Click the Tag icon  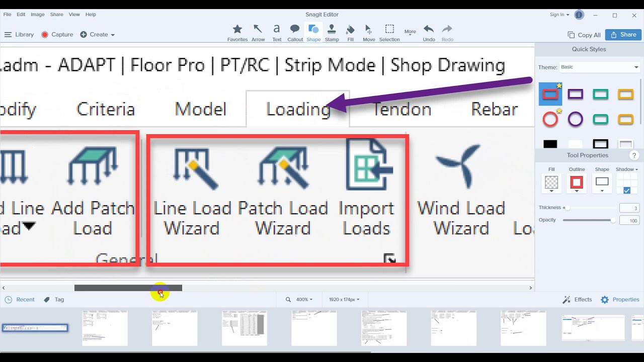click(47, 300)
